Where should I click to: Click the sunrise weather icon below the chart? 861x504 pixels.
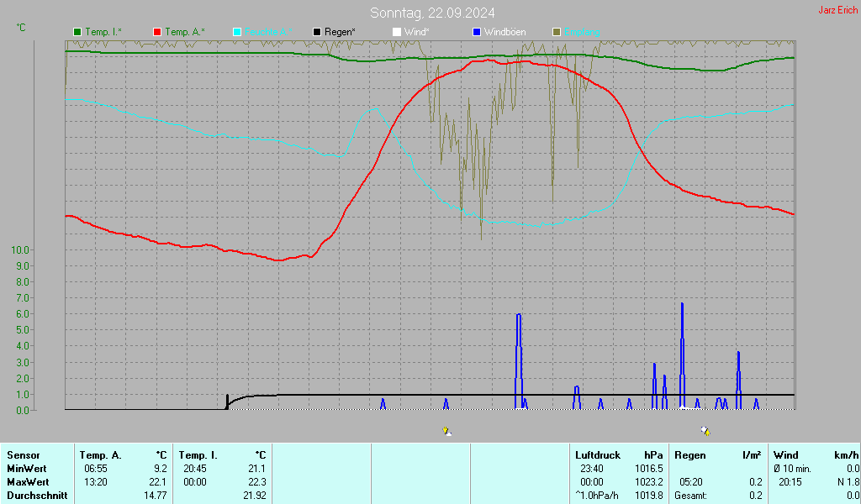click(x=446, y=431)
